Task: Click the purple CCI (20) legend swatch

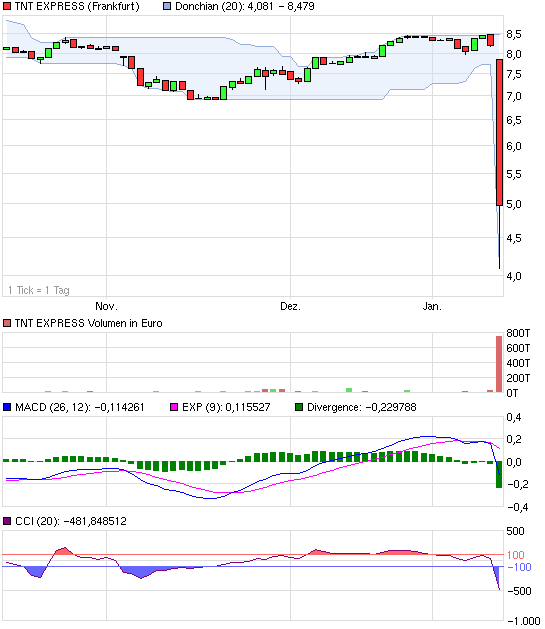Action: [x=7, y=521]
